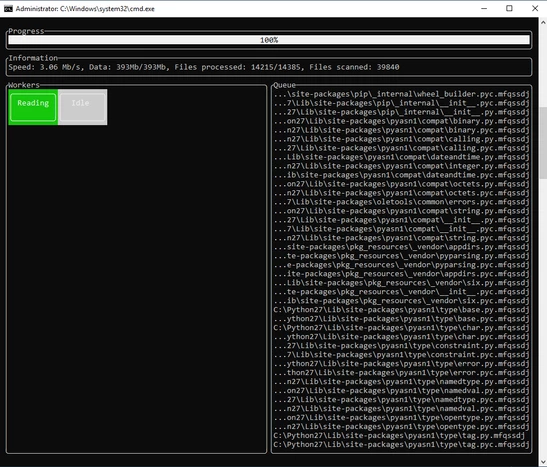This screenshot has height=467, width=547.
Task: Select queue entry type\error.py.mfqssdj
Action: [x=401, y=364]
